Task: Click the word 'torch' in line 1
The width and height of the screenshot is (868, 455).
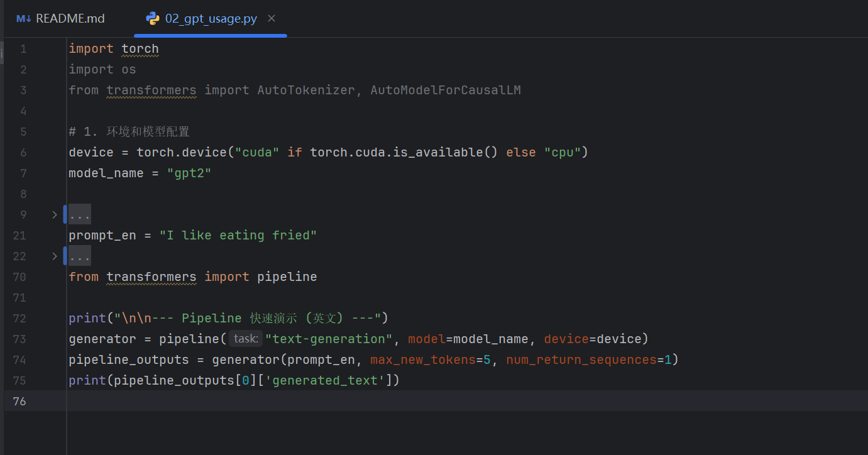Action: (140, 49)
